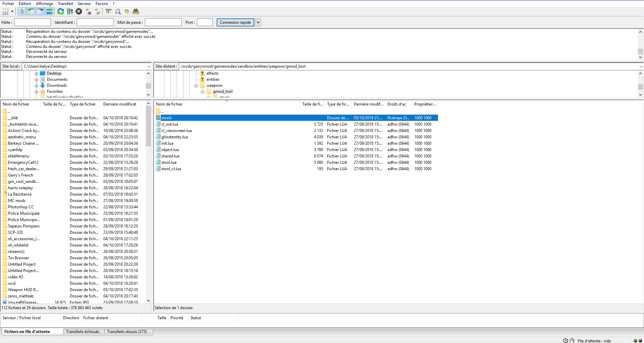
Task: Toggle remote directory tree display
Action: point(40,11)
